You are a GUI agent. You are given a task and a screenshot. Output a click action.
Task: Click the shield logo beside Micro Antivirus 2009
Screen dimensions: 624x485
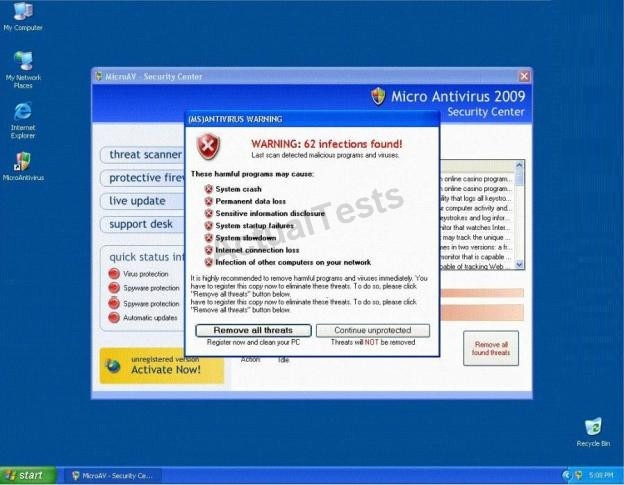click(378, 96)
